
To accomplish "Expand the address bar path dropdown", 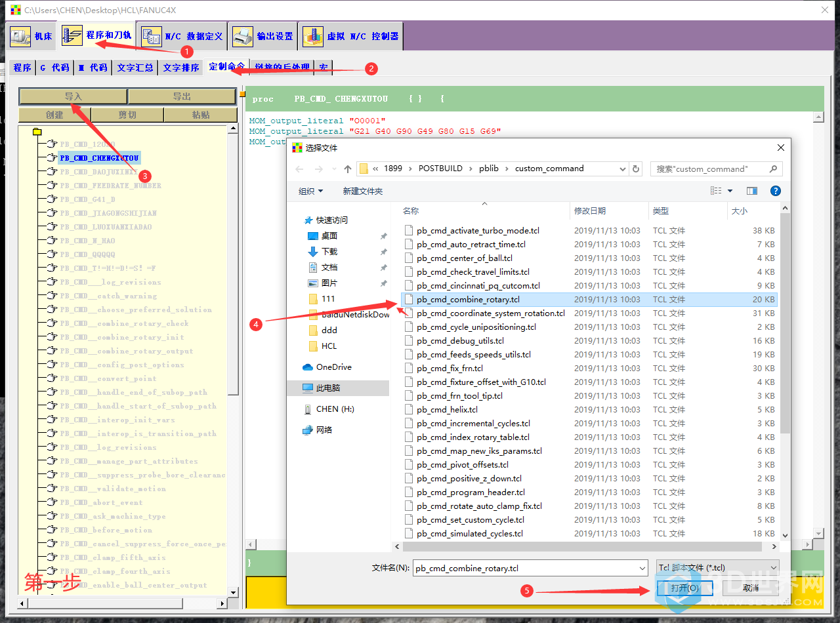I will [623, 169].
